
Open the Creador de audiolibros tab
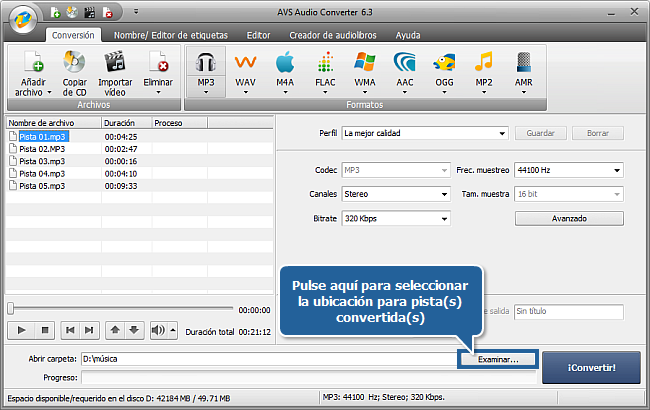331,35
